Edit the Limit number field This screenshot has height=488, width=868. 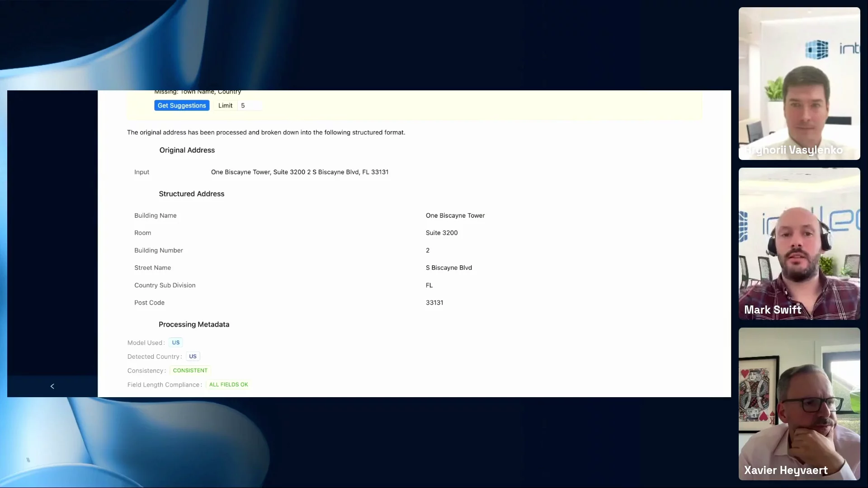point(250,105)
